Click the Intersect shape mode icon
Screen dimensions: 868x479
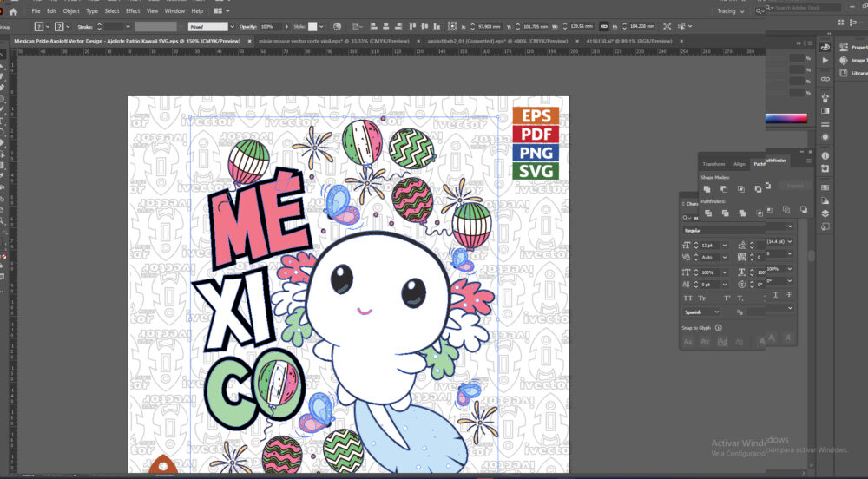point(741,189)
